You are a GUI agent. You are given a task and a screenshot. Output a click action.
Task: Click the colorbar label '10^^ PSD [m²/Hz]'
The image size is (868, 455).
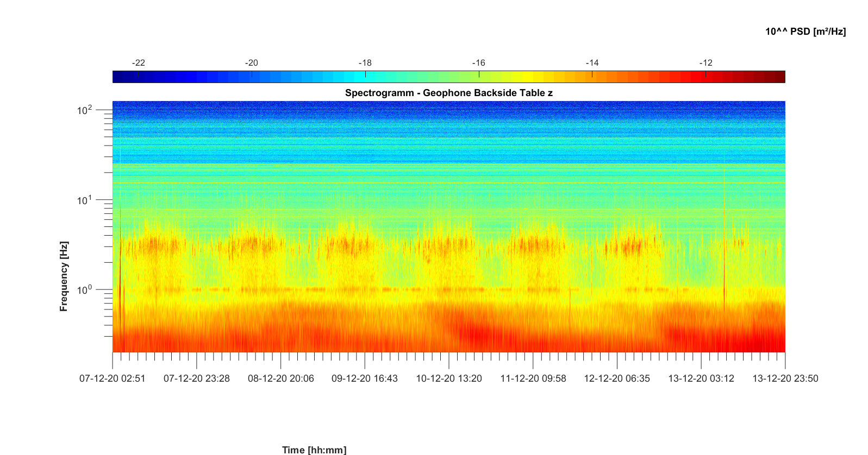[805, 31]
